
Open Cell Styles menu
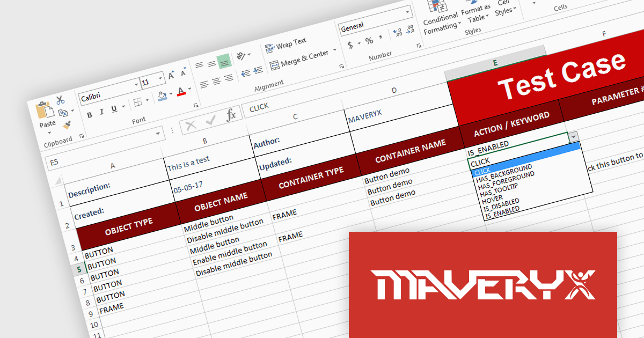pos(505,8)
